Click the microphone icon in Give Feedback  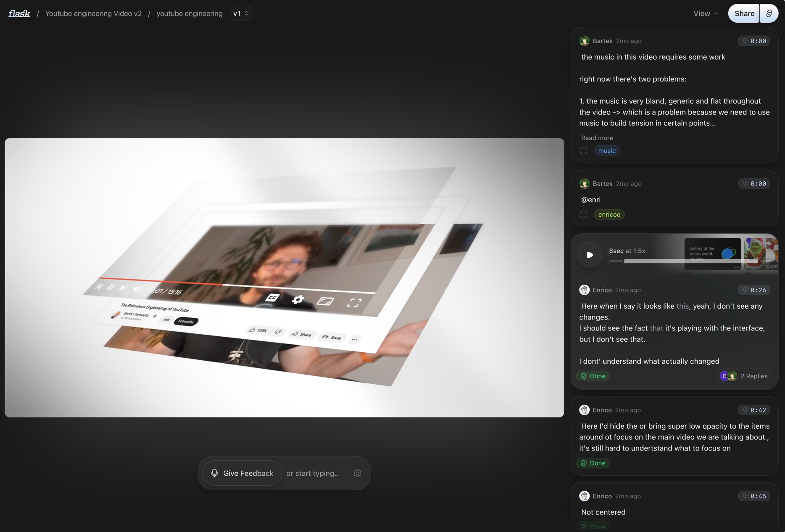tap(214, 473)
